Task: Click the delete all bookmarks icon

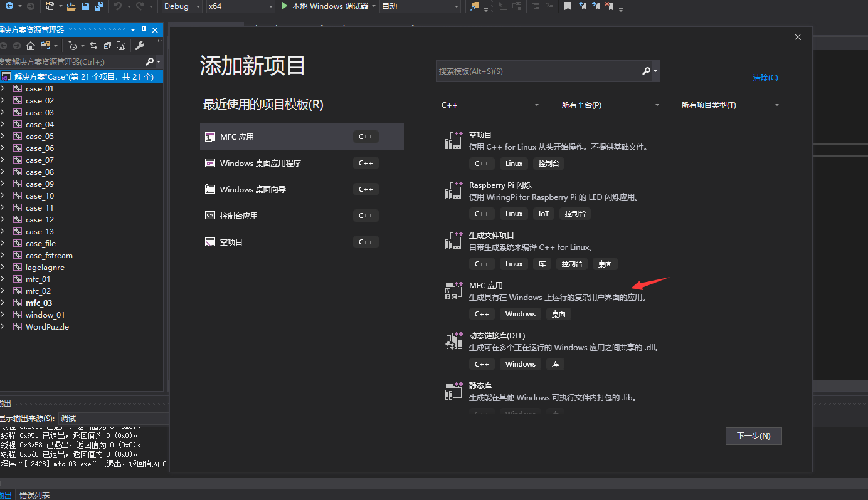Action: pos(610,6)
